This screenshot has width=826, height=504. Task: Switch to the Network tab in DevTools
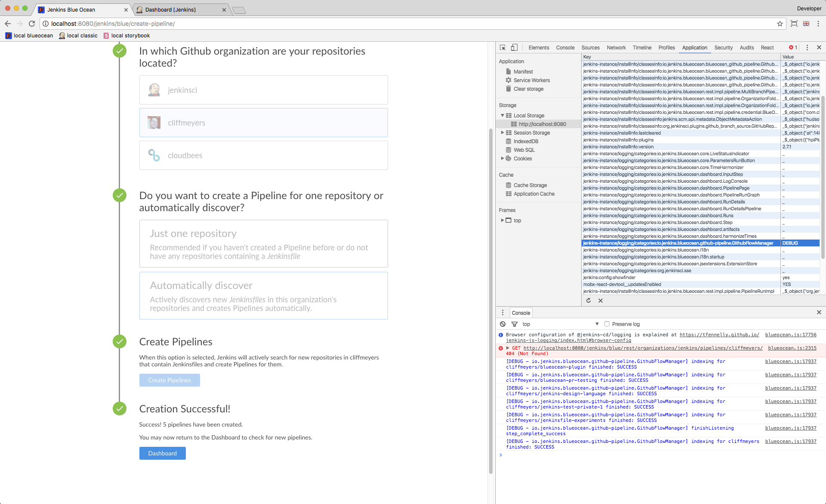click(x=616, y=47)
